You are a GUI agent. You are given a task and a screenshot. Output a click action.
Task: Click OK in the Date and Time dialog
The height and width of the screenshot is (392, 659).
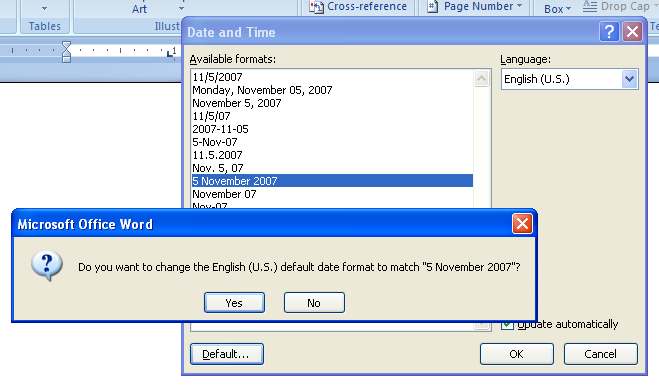click(x=517, y=354)
